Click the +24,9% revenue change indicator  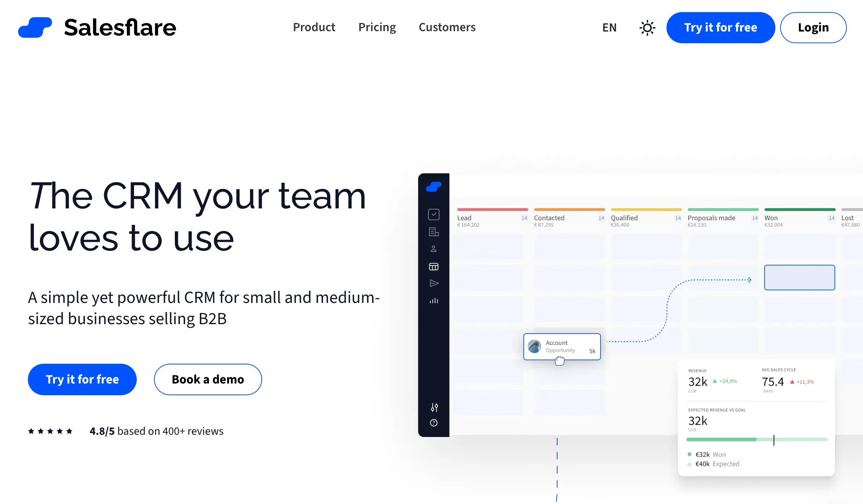(x=725, y=381)
